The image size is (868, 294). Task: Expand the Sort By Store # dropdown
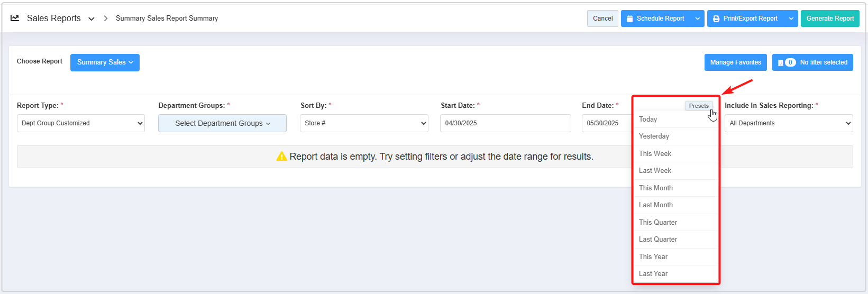point(364,123)
